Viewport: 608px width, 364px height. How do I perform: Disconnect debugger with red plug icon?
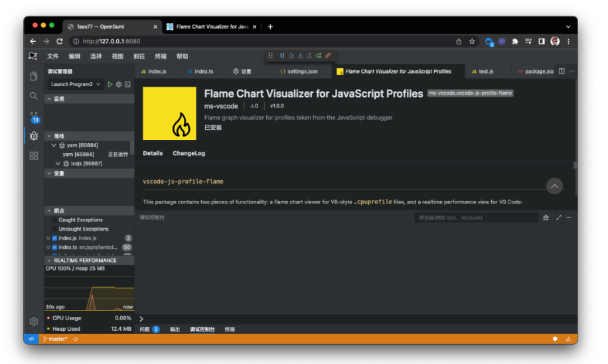(x=328, y=56)
